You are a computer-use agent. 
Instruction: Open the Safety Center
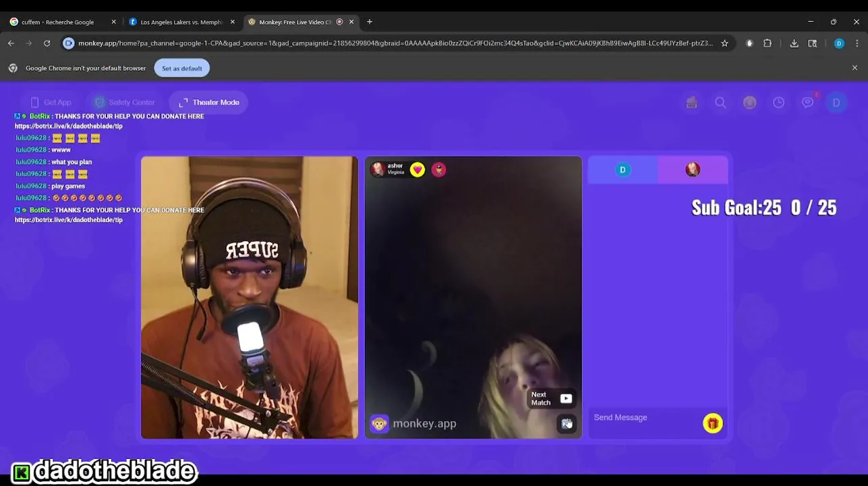click(125, 103)
